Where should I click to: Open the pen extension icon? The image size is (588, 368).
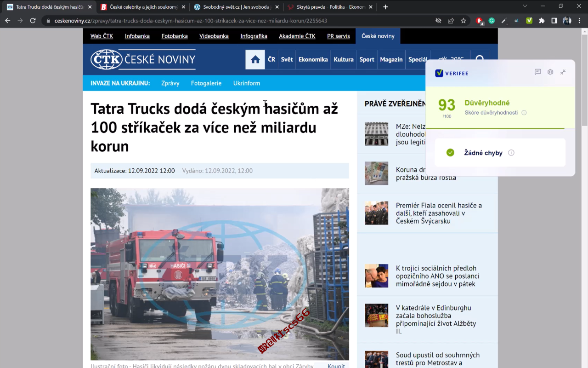(504, 21)
